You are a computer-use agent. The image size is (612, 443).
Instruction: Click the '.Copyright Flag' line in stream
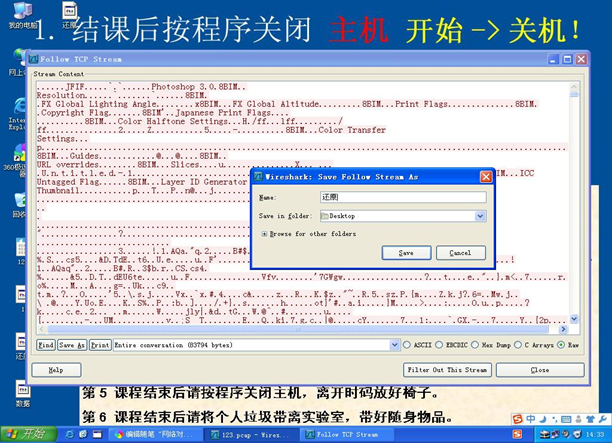click(x=163, y=113)
